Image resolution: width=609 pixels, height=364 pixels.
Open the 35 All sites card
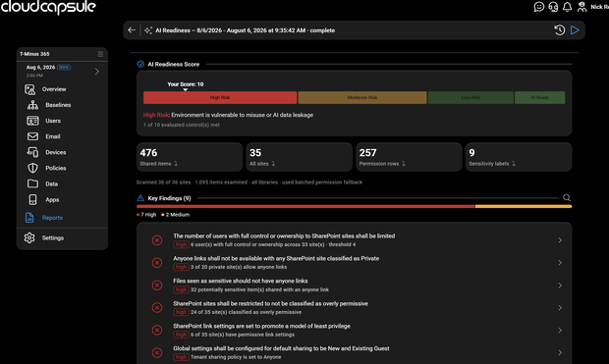pyautogui.click(x=299, y=157)
